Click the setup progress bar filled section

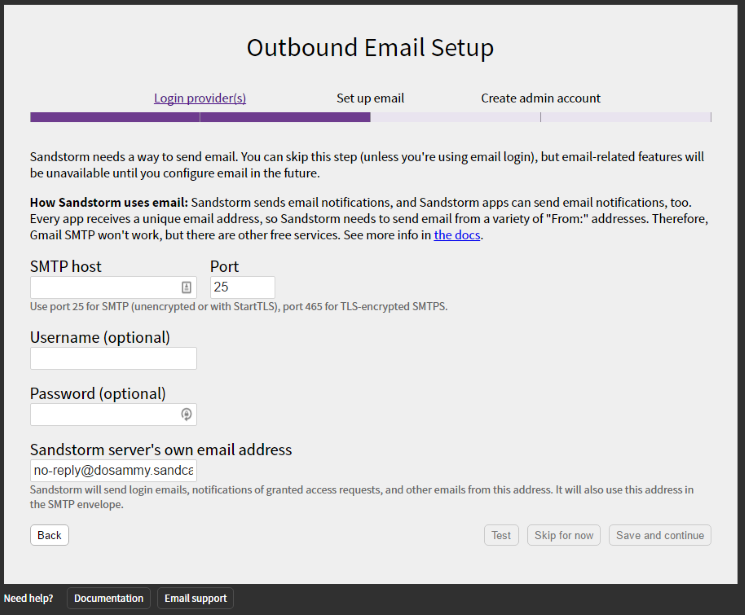click(200, 117)
